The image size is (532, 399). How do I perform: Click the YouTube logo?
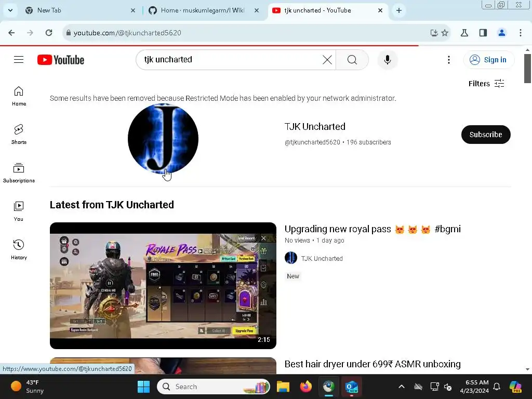pyautogui.click(x=61, y=60)
